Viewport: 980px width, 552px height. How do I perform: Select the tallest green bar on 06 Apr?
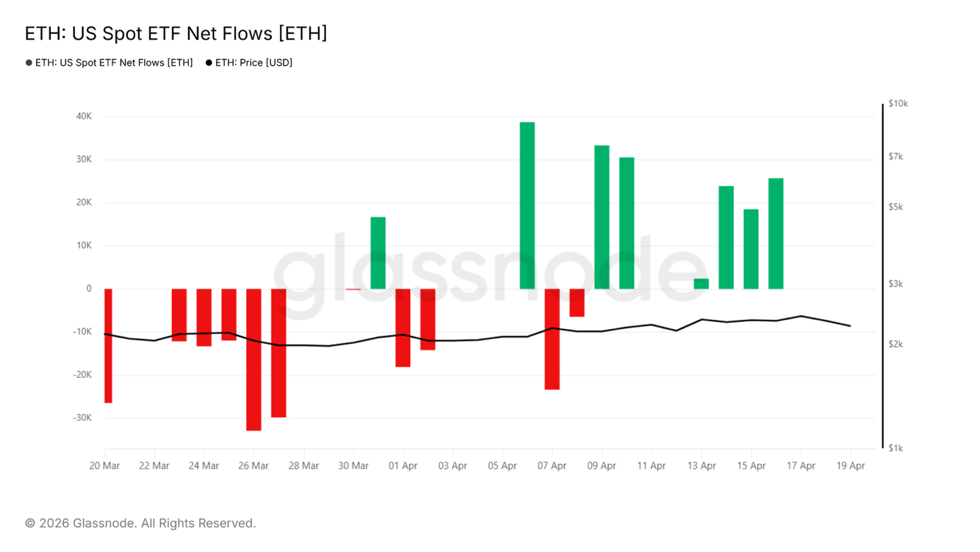[x=527, y=205]
